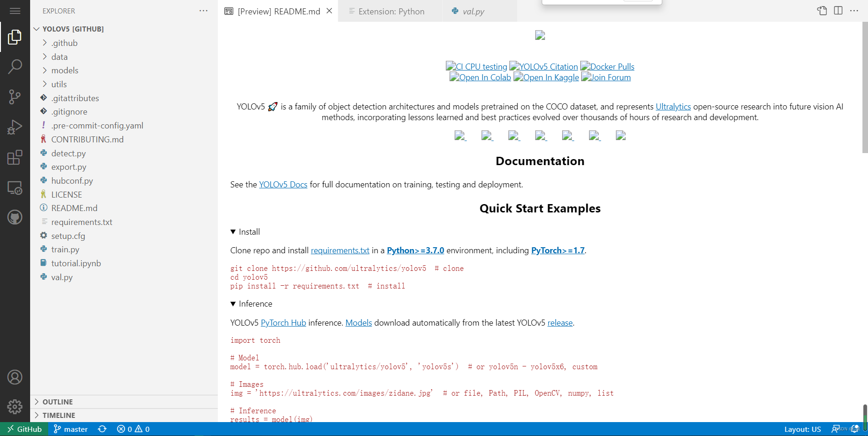Open the GitHub view in activity bar
868x436 pixels.
coord(15,217)
